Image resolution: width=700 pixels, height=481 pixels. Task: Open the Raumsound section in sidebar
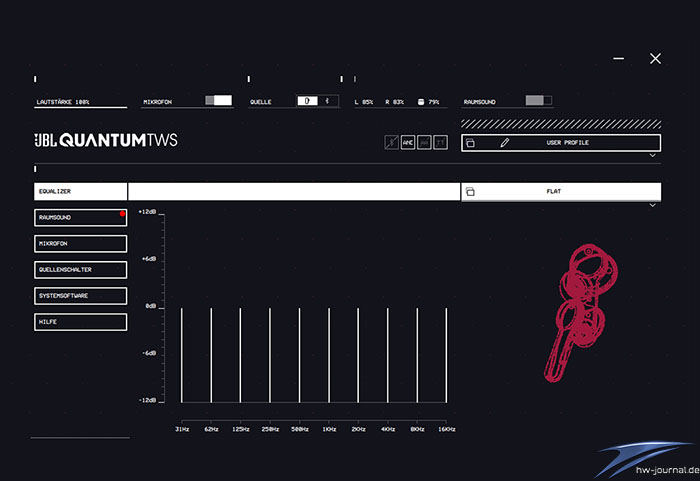pyautogui.click(x=80, y=217)
